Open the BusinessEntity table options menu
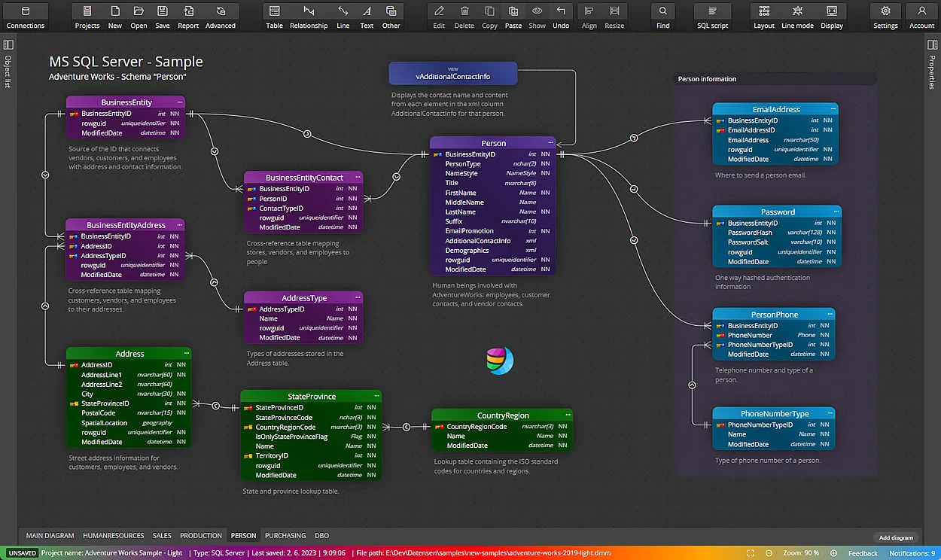 (179, 102)
